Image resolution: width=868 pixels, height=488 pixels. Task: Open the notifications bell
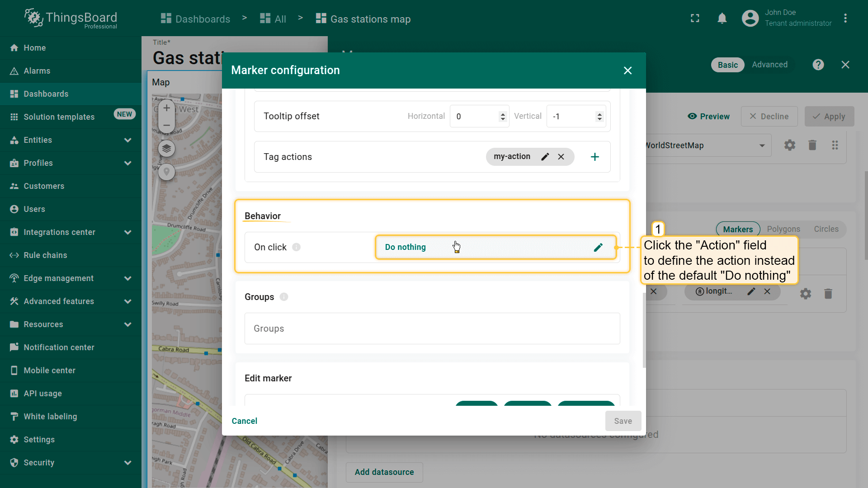[x=722, y=19]
